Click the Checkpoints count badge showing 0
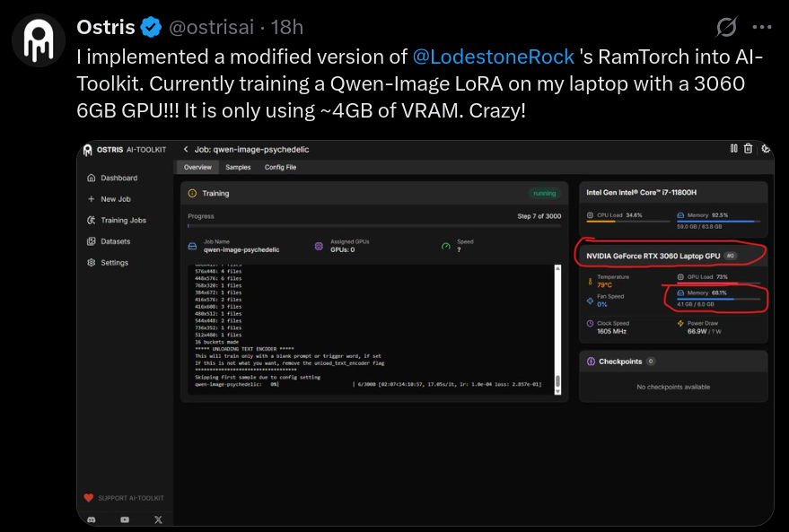Viewport: 789px width, 532px height. (x=651, y=362)
